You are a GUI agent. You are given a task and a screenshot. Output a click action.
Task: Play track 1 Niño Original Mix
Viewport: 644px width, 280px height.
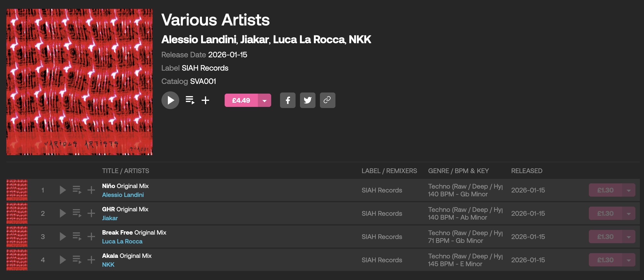[x=63, y=190]
